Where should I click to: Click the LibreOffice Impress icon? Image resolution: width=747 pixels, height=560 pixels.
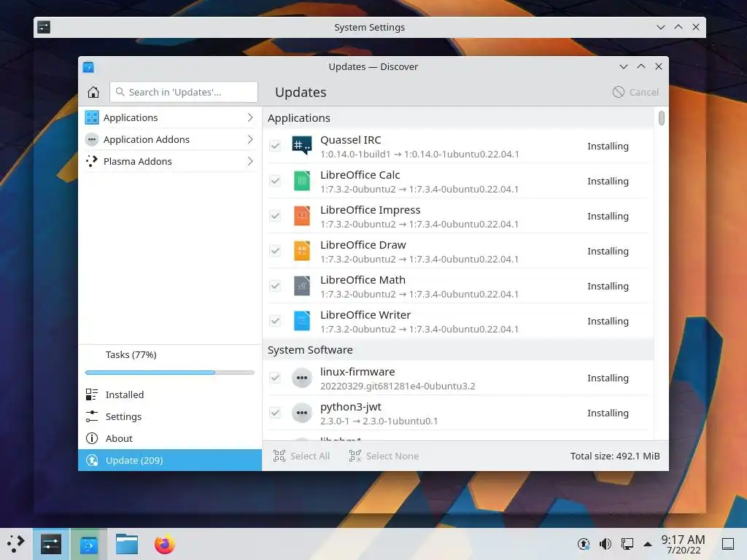click(x=301, y=216)
